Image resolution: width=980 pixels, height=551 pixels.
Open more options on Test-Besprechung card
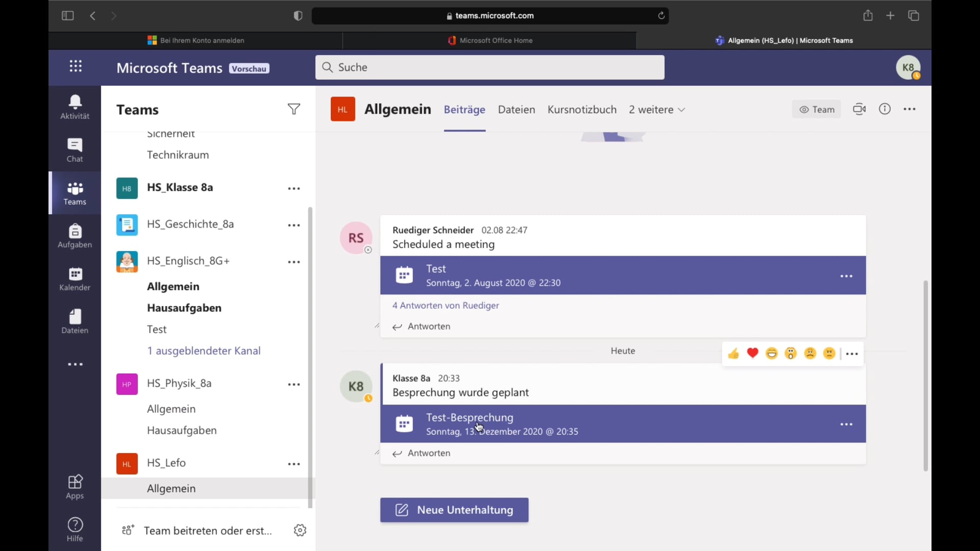(x=846, y=424)
